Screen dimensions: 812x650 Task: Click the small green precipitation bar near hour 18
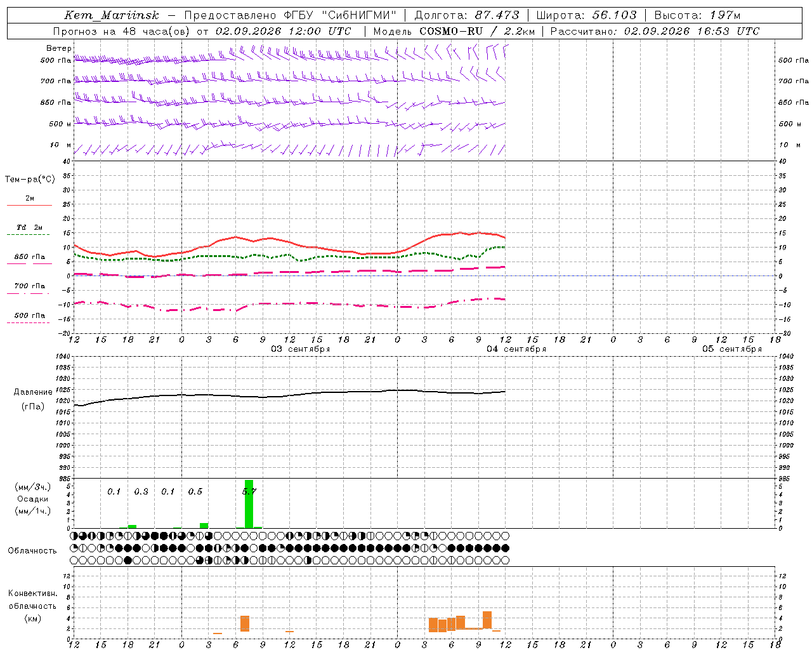pyautogui.click(x=132, y=526)
